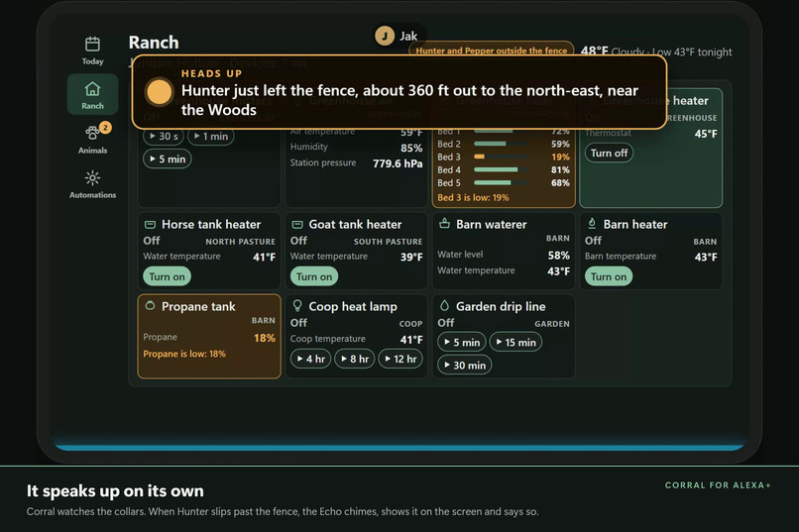The width and height of the screenshot is (799, 532).
Task: Click the Animals badge showing 2
Action: 105,127
